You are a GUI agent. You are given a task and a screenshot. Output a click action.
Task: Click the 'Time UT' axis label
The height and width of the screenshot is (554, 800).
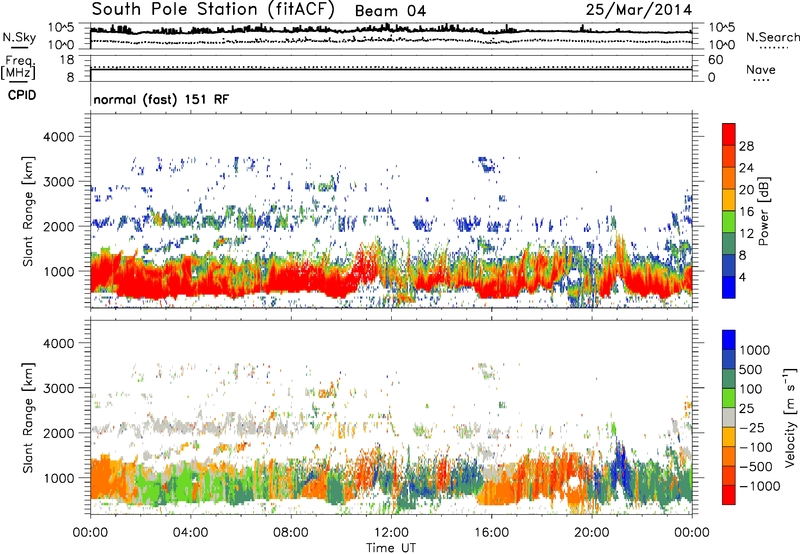click(x=391, y=548)
